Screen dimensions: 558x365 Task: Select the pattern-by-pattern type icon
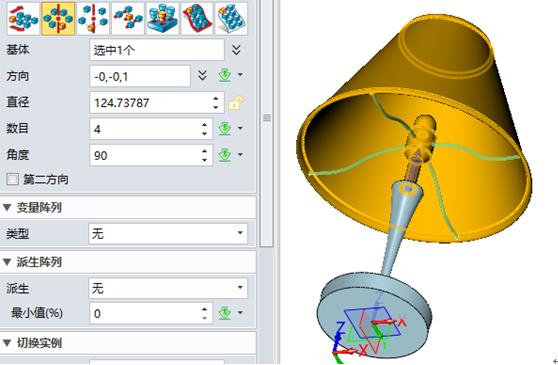tap(163, 18)
